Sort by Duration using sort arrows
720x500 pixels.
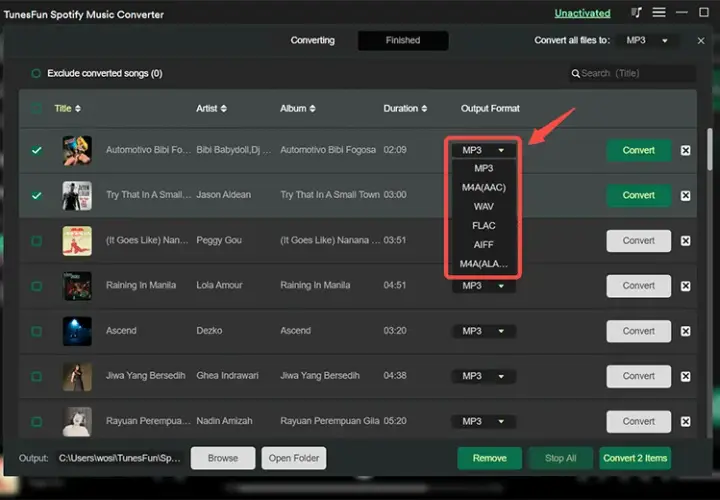[424, 108]
